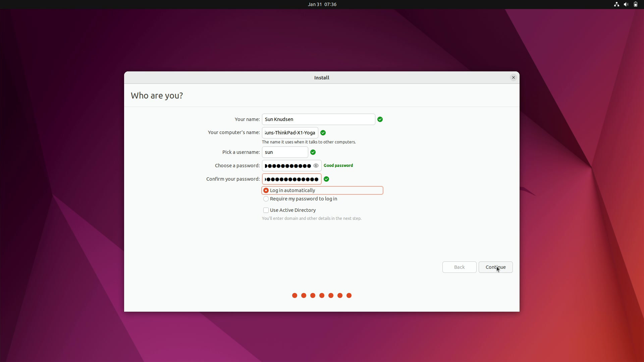Focus the Pick a username field

click(x=285, y=152)
